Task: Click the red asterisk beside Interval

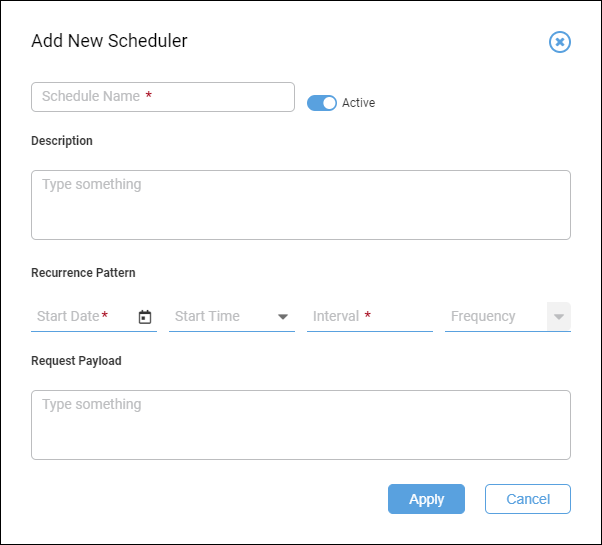Action: point(367,315)
